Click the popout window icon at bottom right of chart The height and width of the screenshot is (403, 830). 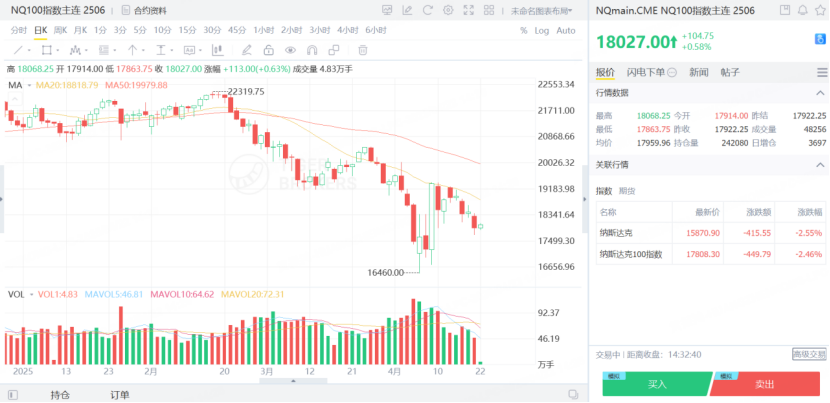pyautogui.click(x=573, y=395)
